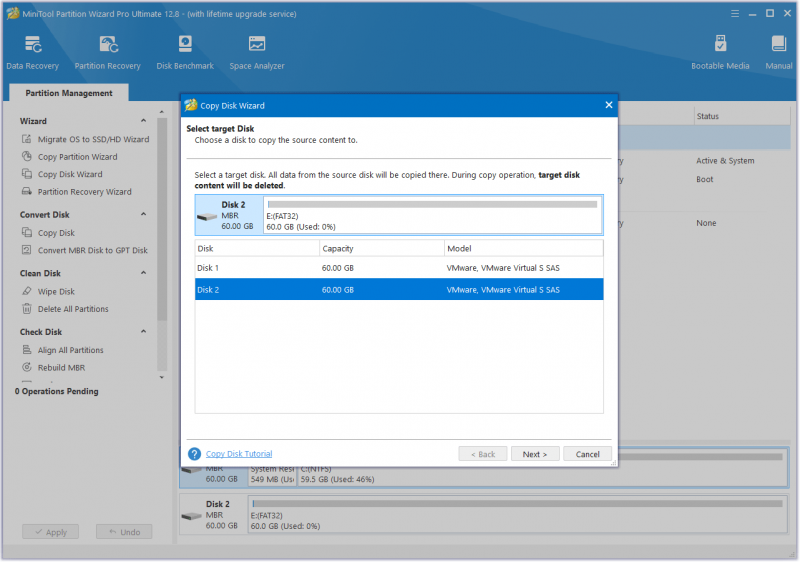Select Disk 1 row in target list

click(399, 268)
